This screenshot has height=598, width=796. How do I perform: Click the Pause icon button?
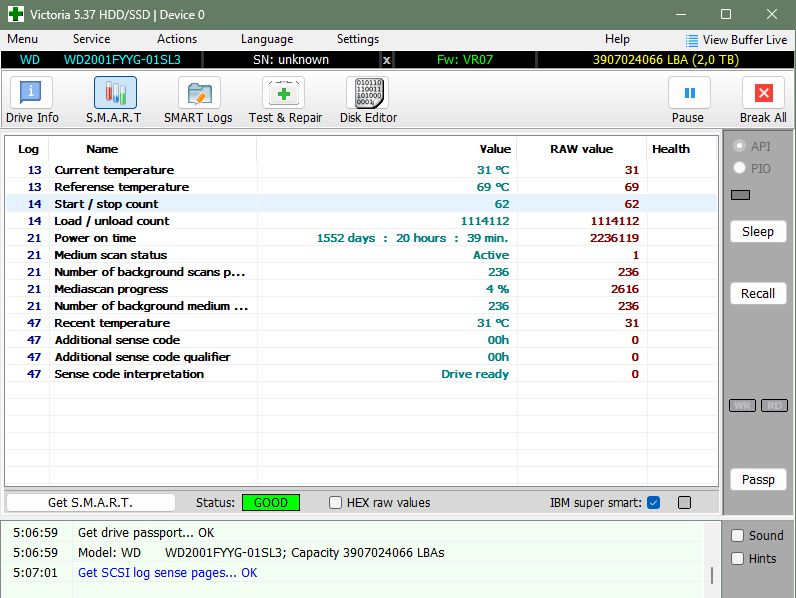(689, 92)
